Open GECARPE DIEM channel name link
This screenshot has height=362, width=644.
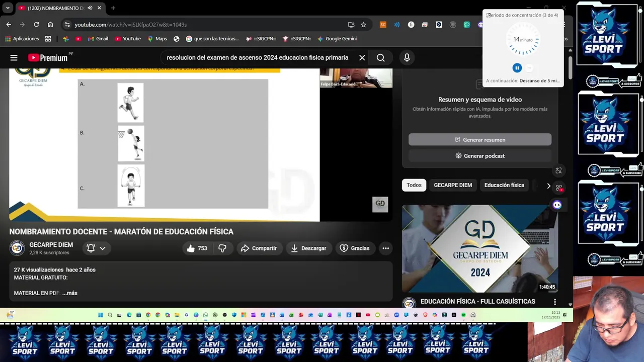pos(51,245)
